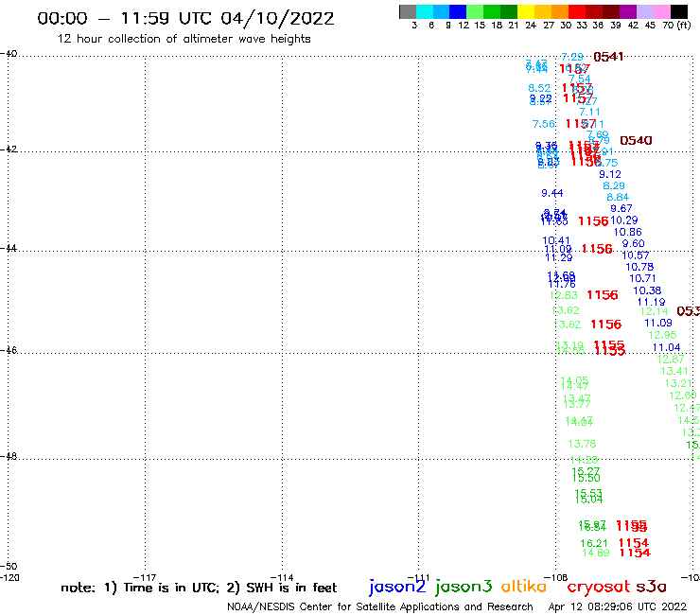Click the '70 (ft)' scale label
Viewport: 700px width, 615px height.
click(x=676, y=26)
